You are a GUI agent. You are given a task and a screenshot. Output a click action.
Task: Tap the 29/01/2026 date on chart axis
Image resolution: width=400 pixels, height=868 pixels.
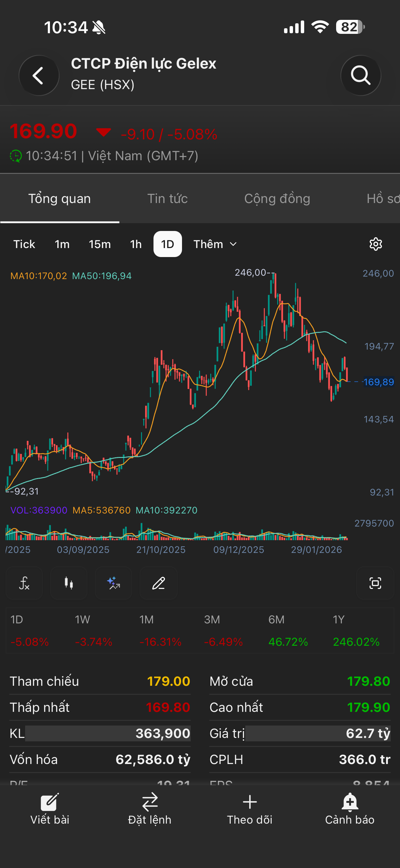317,549
